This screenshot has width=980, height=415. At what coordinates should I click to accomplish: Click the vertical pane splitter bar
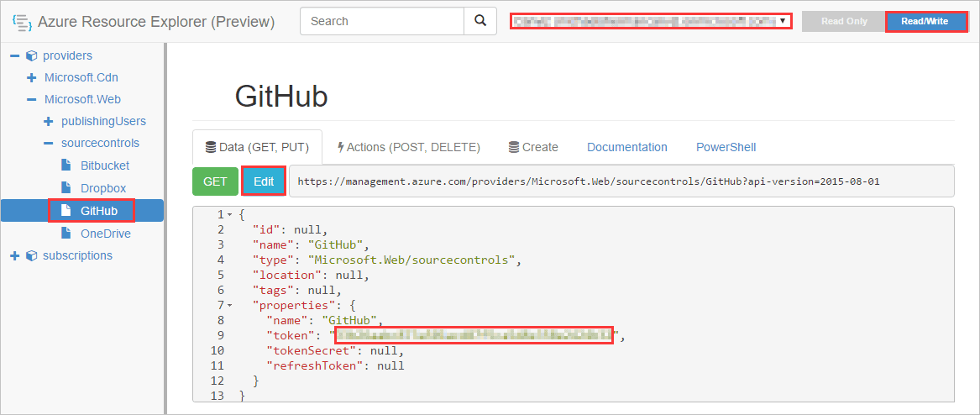click(165, 229)
